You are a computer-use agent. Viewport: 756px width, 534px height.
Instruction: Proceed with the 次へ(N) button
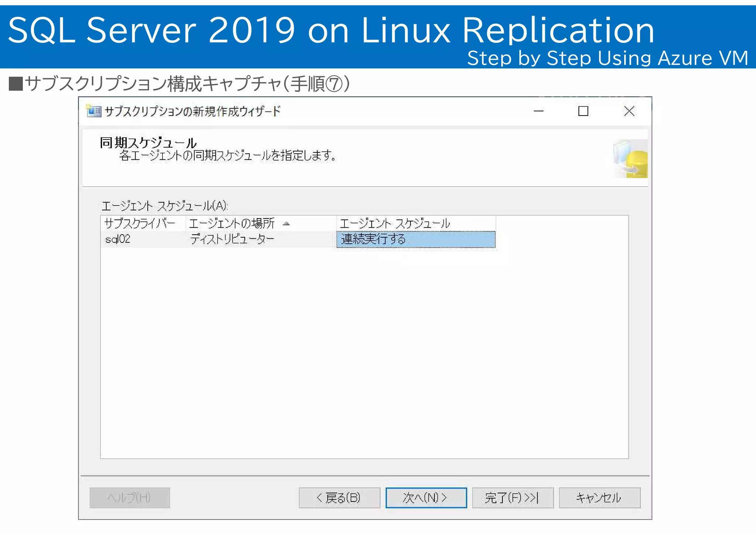pos(426,498)
